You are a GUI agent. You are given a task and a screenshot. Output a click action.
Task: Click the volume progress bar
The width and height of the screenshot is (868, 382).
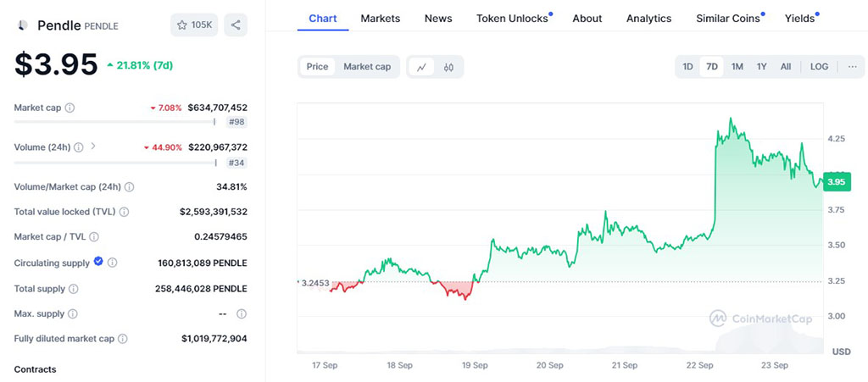coord(114,163)
